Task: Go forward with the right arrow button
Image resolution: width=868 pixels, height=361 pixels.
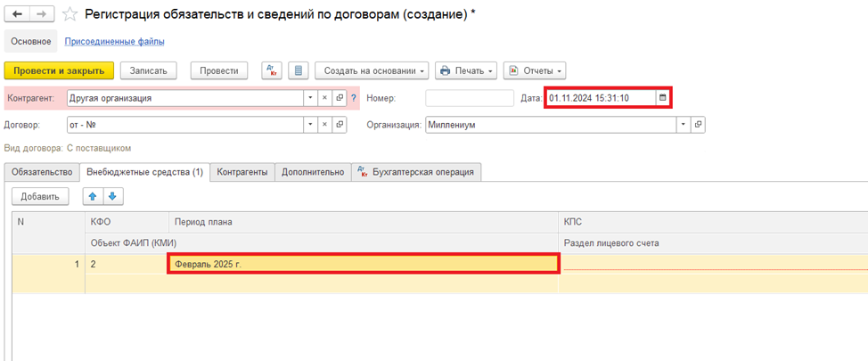Action: [42, 14]
